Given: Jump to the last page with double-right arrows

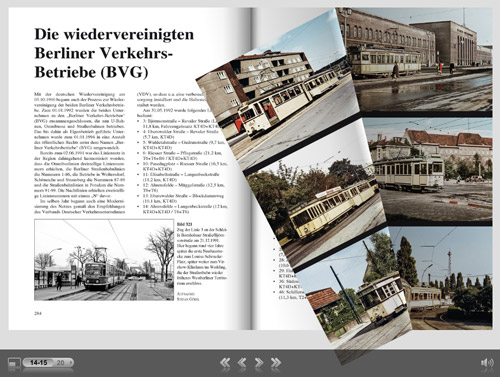Looking at the screenshot, I should tap(276, 363).
